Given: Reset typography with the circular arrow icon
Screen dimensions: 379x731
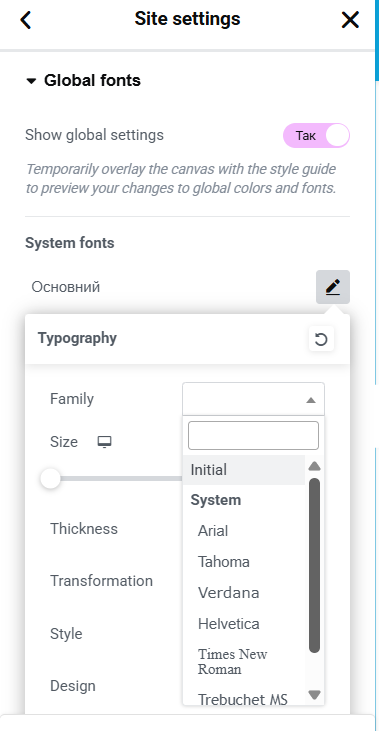Looking at the screenshot, I should [x=321, y=339].
